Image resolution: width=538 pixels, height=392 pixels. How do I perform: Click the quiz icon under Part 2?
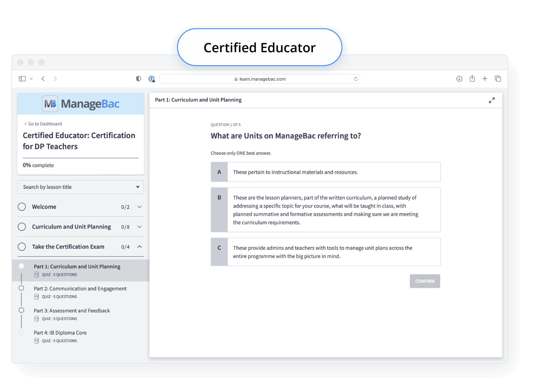tap(37, 297)
